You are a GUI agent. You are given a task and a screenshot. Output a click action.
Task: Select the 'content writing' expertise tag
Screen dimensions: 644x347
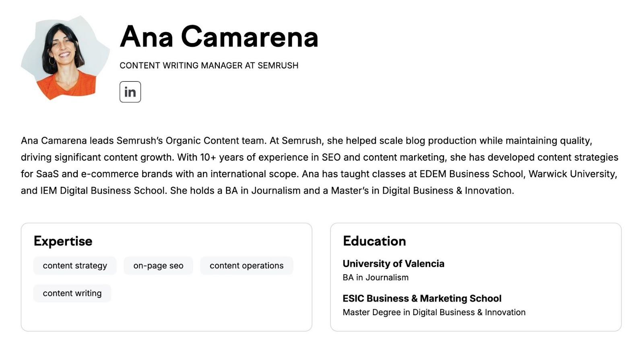72,293
